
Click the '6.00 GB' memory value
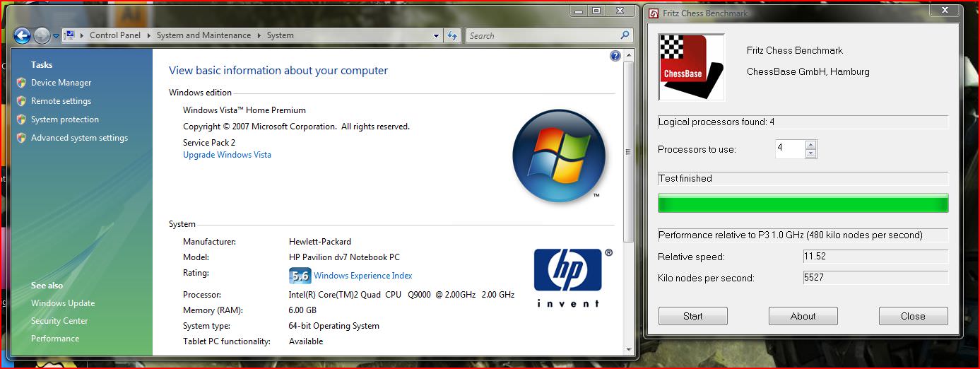(302, 310)
